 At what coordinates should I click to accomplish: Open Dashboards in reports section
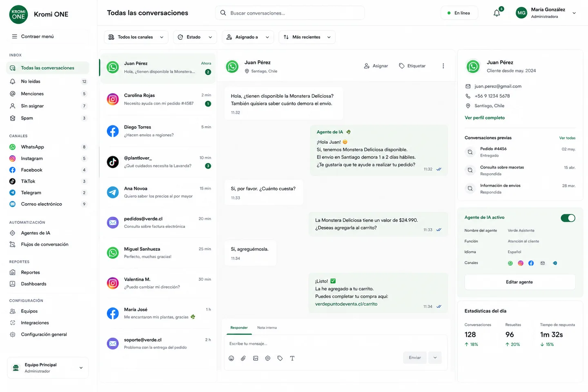48,284
